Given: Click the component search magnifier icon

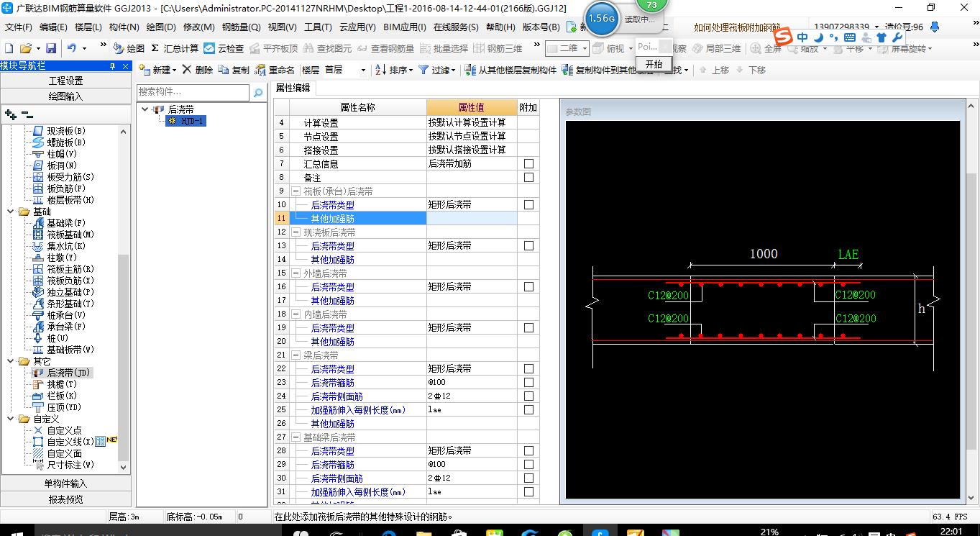Looking at the screenshot, I should [x=258, y=92].
